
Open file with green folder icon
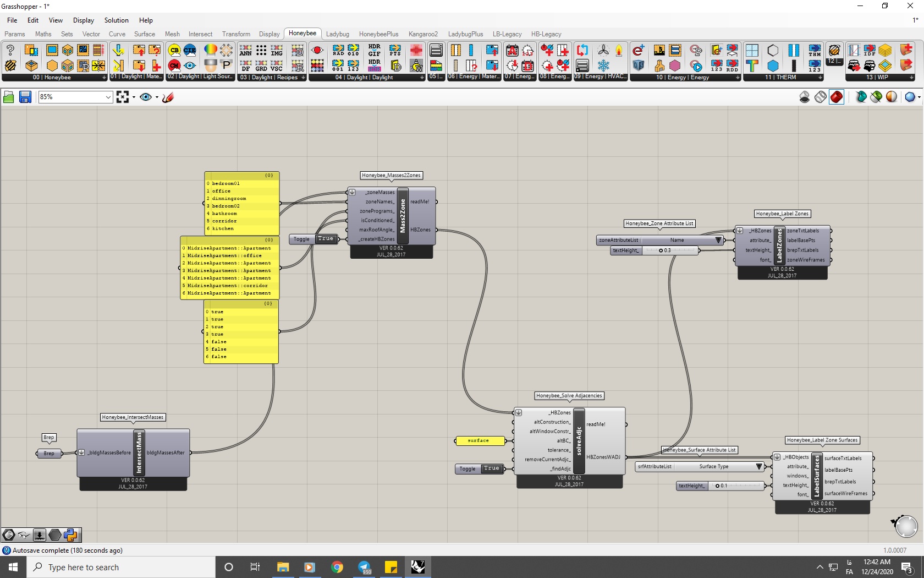pyautogui.click(x=9, y=97)
